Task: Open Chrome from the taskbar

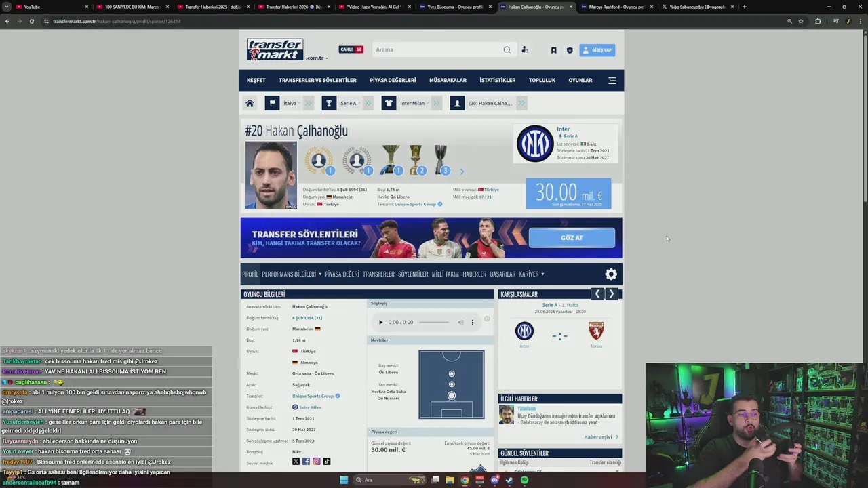Action: 465,480
